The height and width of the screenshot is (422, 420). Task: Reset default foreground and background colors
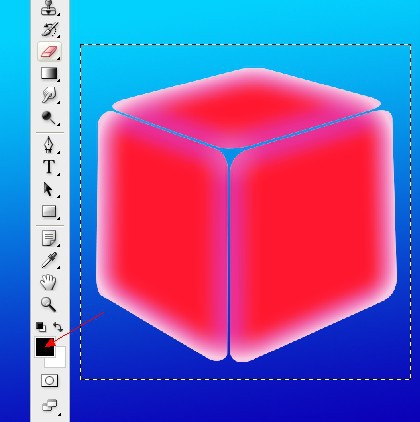(41, 327)
